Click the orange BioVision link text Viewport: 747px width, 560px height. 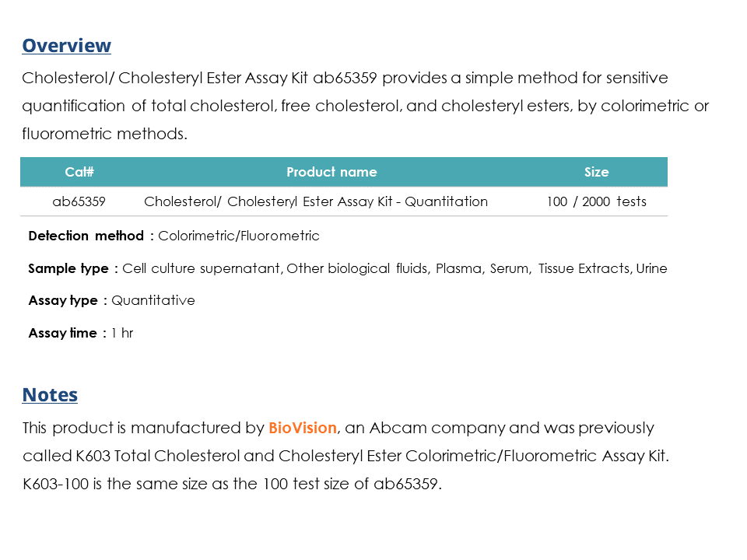[x=303, y=428]
